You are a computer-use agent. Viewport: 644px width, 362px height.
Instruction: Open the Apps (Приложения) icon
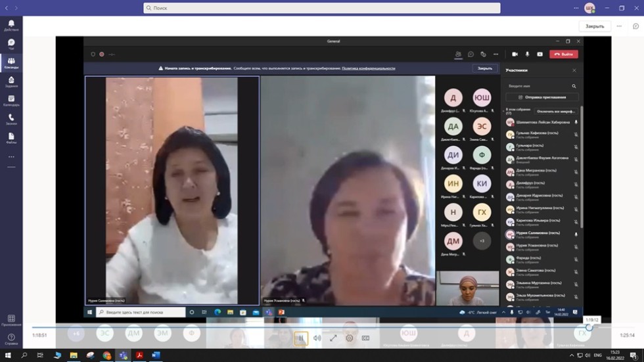[x=11, y=320]
